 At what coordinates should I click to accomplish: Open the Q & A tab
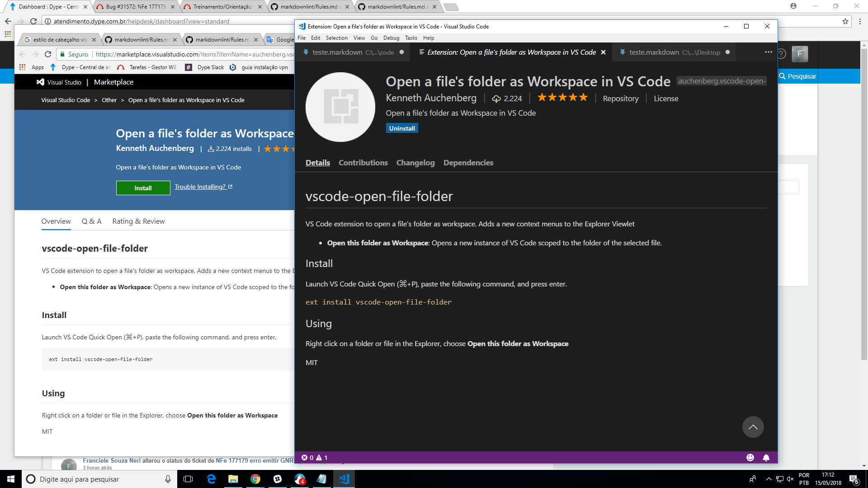91,221
